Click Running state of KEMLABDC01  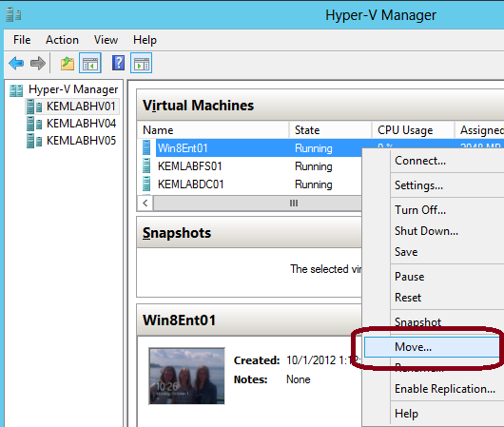(314, 184)
